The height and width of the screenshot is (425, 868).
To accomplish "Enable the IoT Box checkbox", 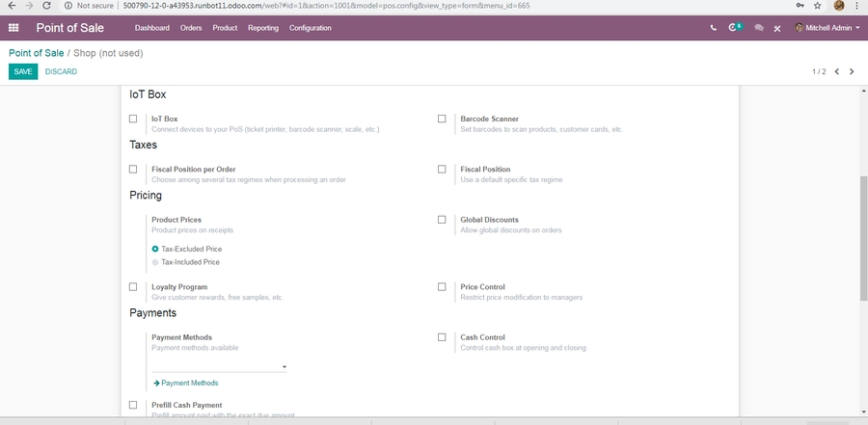I will pos(133,119).
